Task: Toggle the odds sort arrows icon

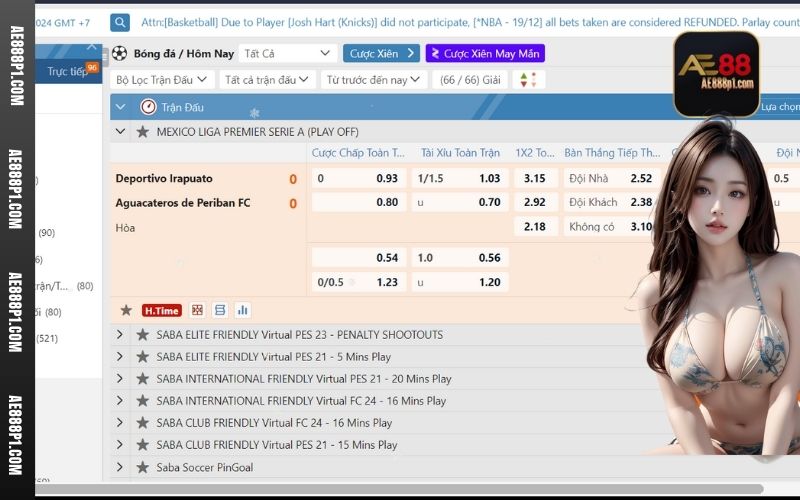Action: click(x=528, y=80)
